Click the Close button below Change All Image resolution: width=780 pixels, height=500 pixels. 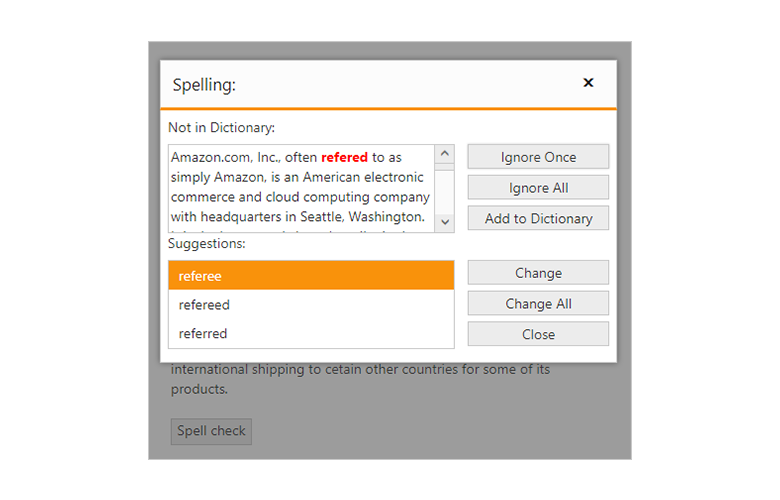pyautogui.click(x=538, y=334)
